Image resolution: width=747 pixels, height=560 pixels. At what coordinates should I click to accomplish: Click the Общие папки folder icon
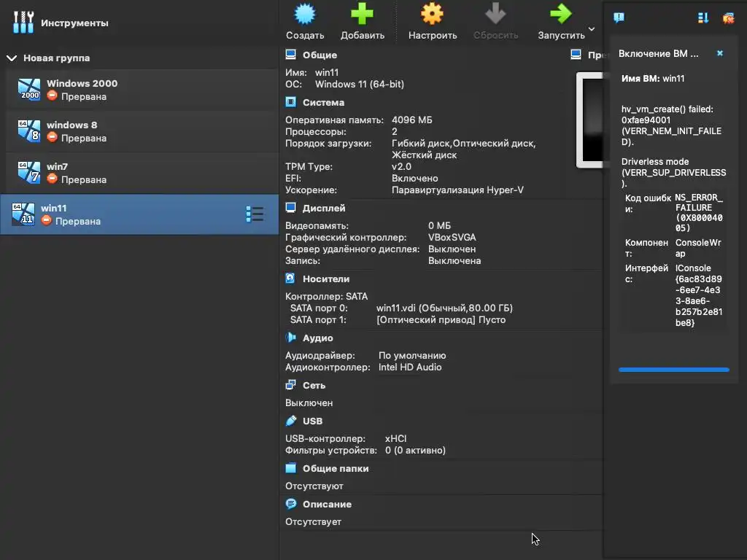point(290,468)
